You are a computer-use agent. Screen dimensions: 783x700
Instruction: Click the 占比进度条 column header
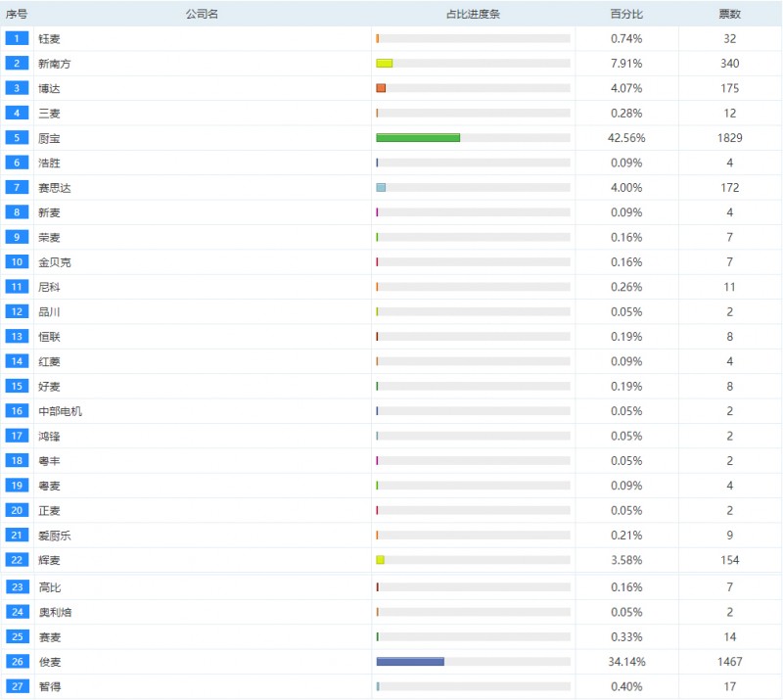click(473, 14)
